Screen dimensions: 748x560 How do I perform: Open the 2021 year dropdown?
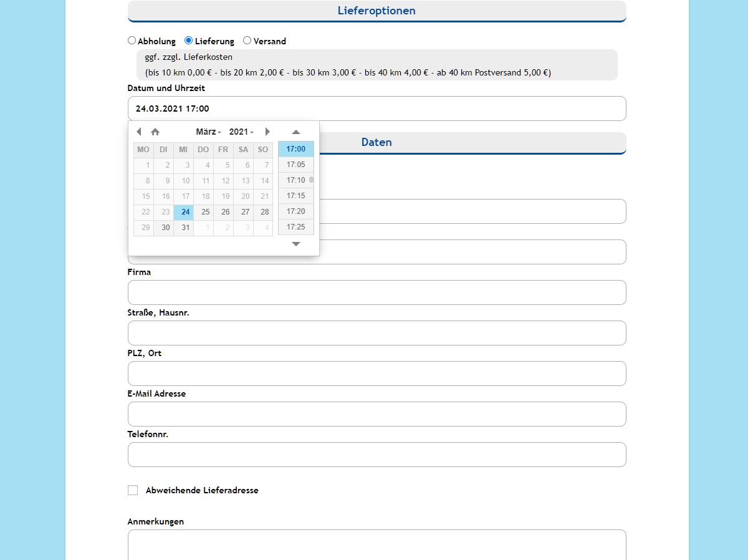tap(241, 132)
